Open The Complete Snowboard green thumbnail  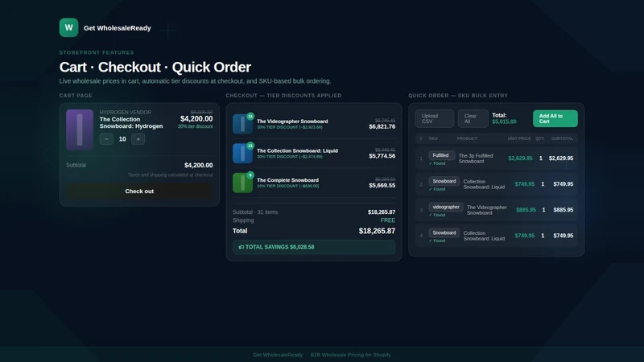coord(242,183)
